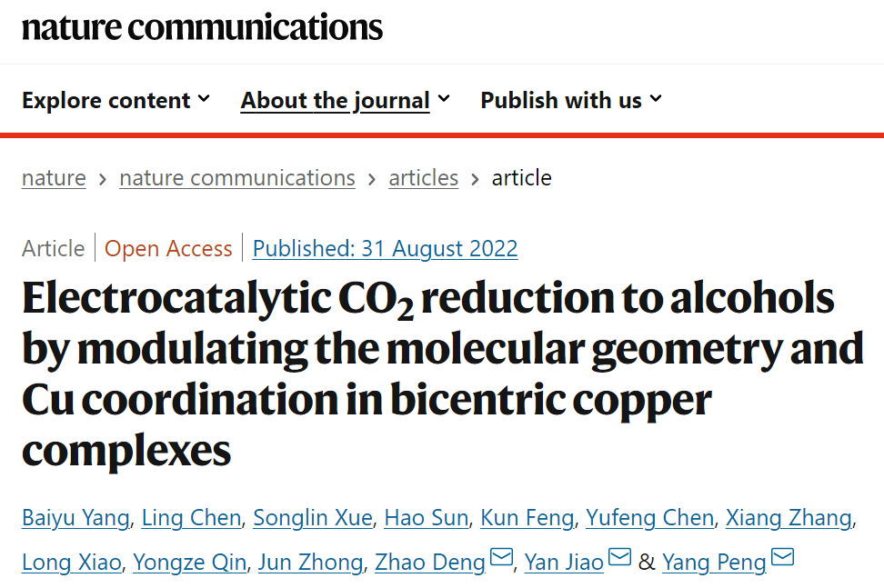884x588 pixels.
Task: View author Kun Feng's details
Action: 527,518
